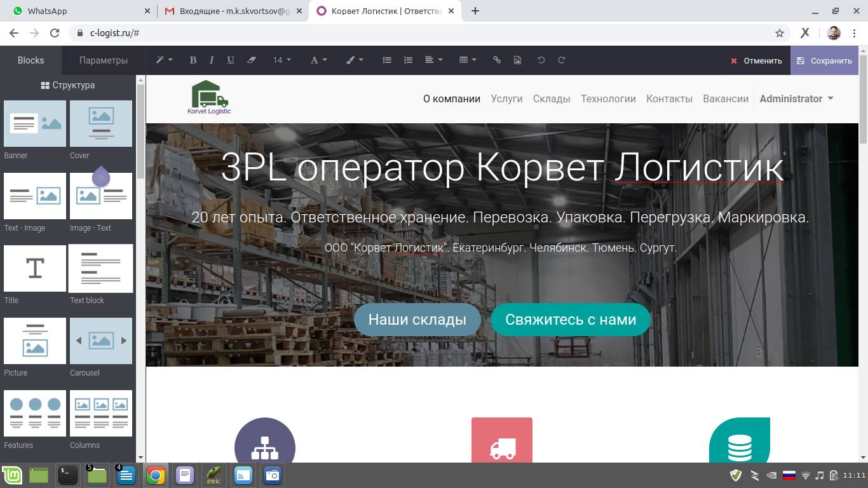Click the insert link icon

(497, 60)
